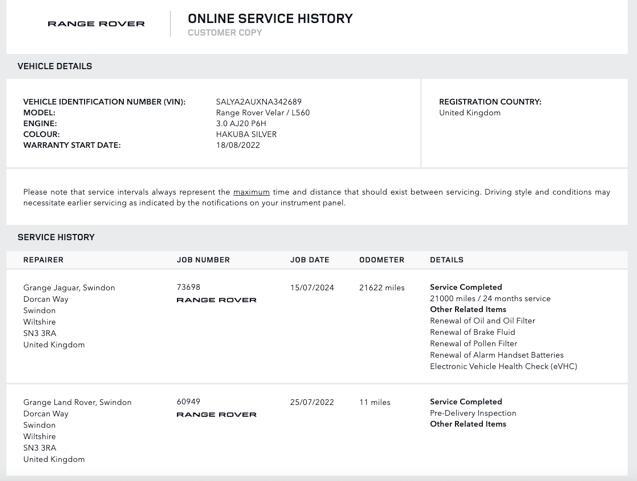
Task: Click the Range Rover logo under job 60949
Action: pyautogui.click(x=217, y=414)
